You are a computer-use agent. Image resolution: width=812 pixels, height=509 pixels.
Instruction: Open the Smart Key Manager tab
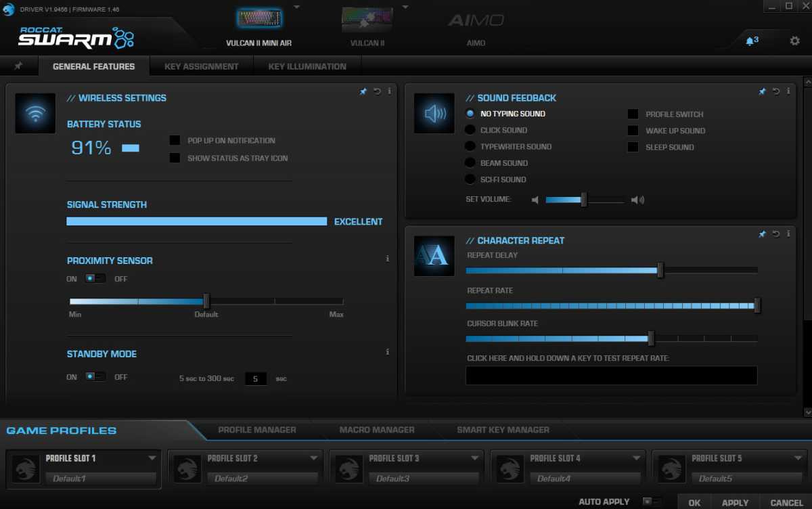tap(503, 430)
